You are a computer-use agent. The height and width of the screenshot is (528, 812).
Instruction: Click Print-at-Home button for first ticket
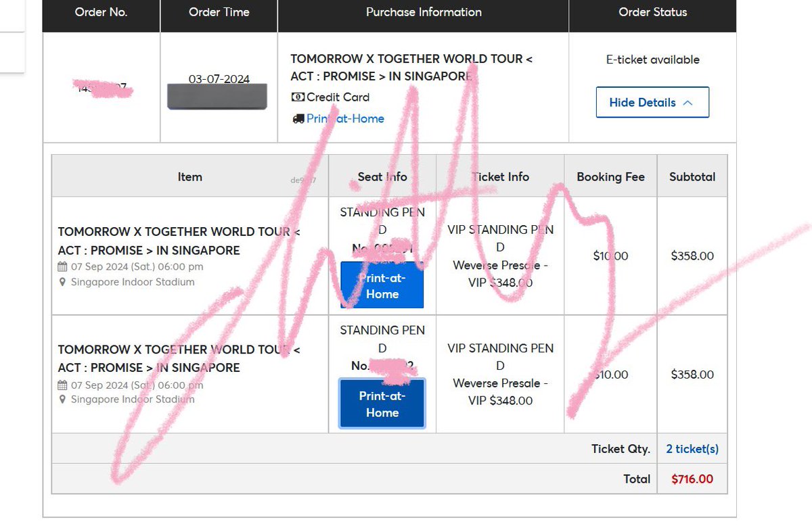382,285
